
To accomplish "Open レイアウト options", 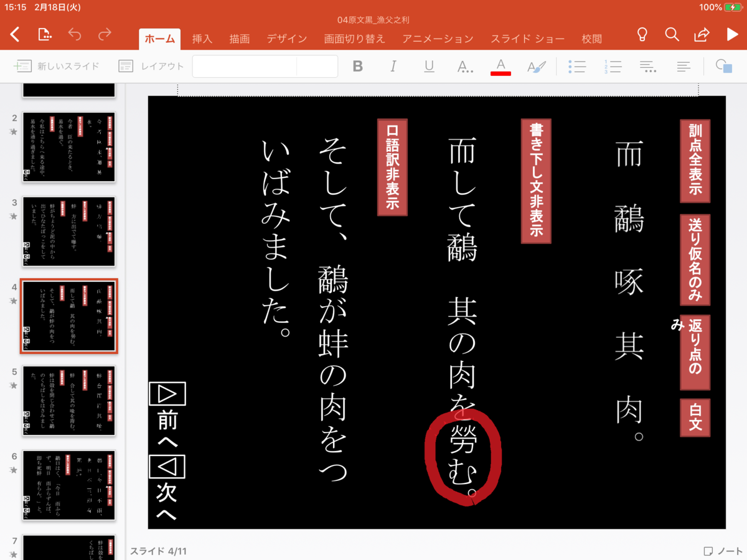I will tap(151, 66).
